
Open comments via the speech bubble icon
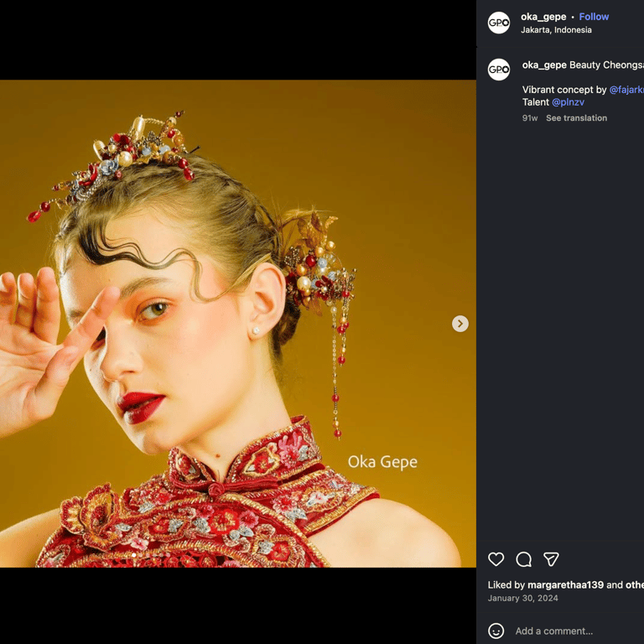pyautogui.click(x=524, y=559)
